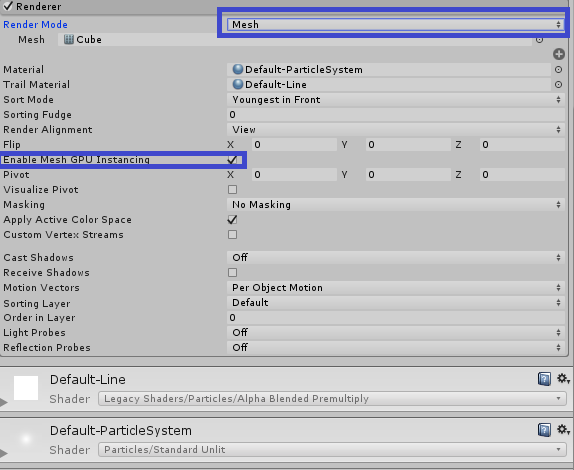Click the Flip Y value field
The height and width of the screenshot is (470, 574).
click(x=408, y=145)
